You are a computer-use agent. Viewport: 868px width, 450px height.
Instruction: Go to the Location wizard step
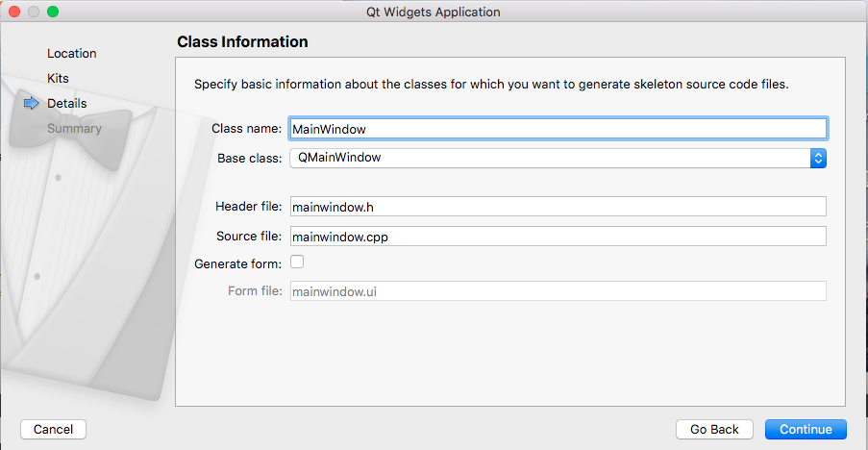click(x=72, y=53)
